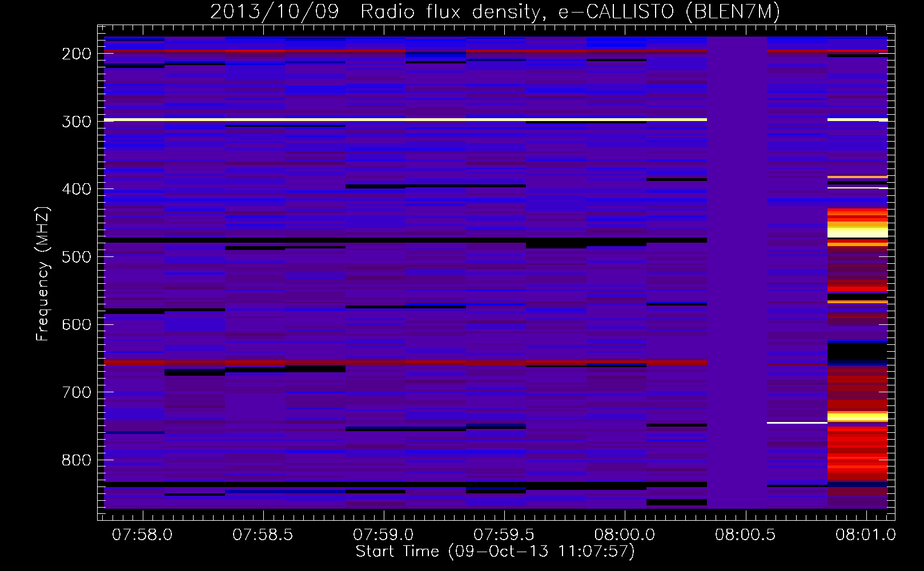
Task: Click the 08:00.5 time tick label
Action: [x=745, y=535]
